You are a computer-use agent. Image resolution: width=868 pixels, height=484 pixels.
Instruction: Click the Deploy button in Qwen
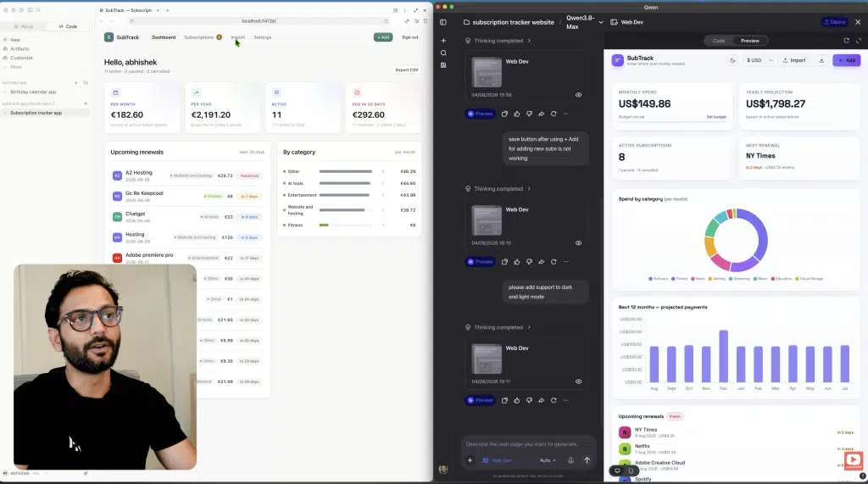[834, 22]
